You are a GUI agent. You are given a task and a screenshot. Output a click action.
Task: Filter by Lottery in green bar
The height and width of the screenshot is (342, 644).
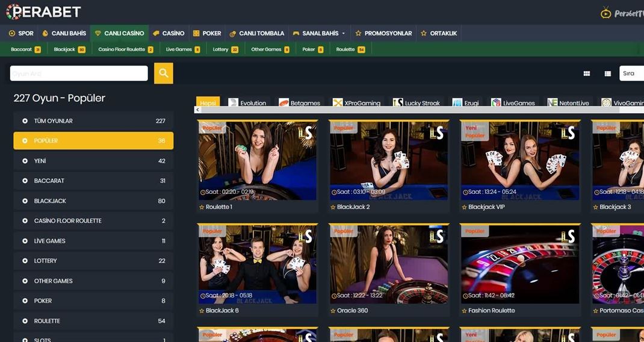click(x=226, y=49)
